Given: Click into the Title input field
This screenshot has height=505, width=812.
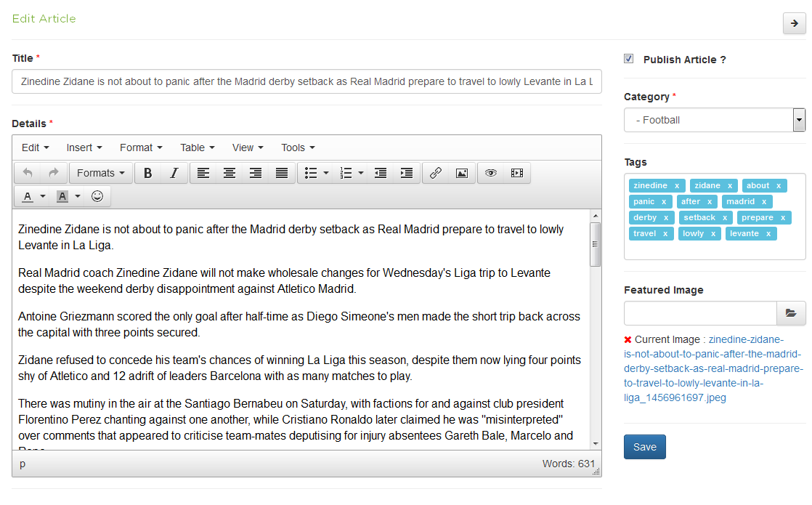Looking at the screenshot, I should click(x=306, y=81).
